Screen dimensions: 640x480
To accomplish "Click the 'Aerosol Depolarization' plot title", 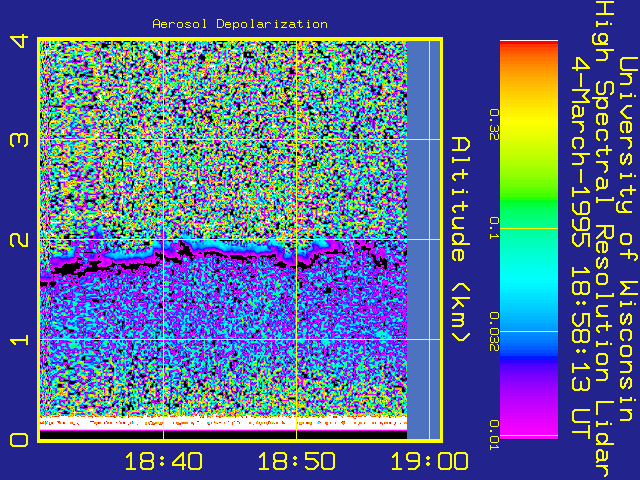I will (240, 24).
